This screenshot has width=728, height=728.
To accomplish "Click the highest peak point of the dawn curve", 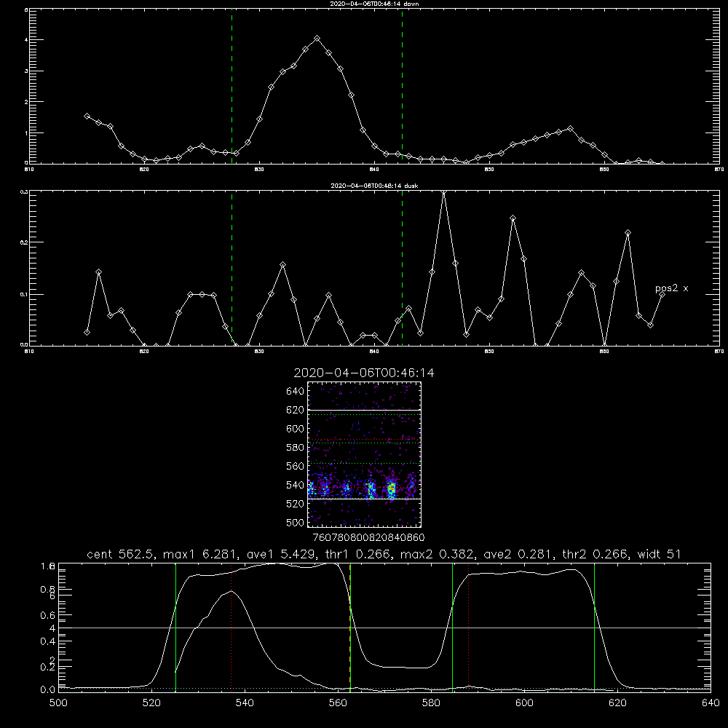I will pos(317,39).
